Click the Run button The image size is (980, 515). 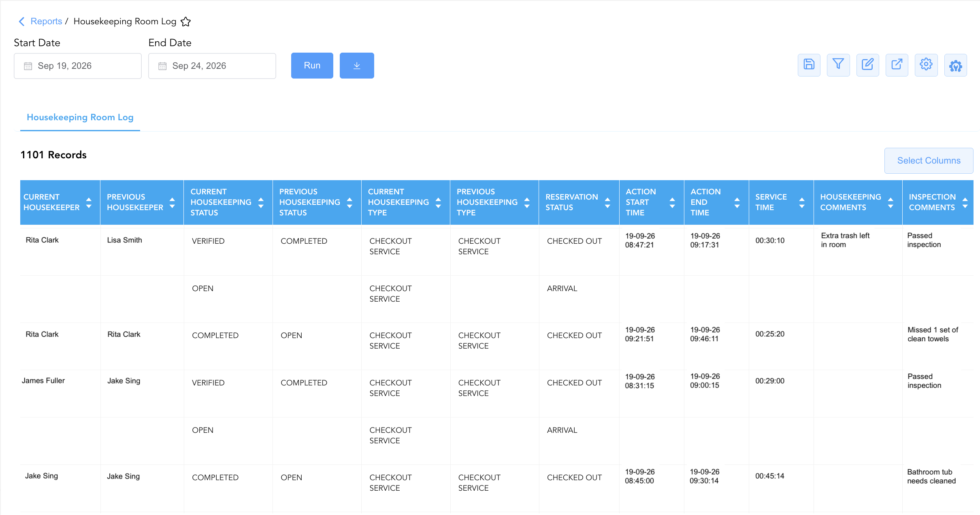coord(312,66)
